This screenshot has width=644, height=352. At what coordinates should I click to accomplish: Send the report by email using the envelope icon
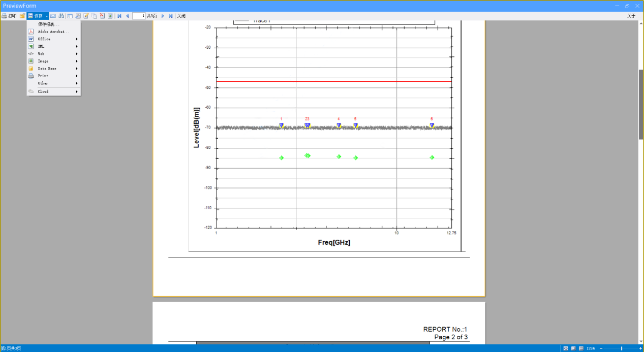coord(53,16)
